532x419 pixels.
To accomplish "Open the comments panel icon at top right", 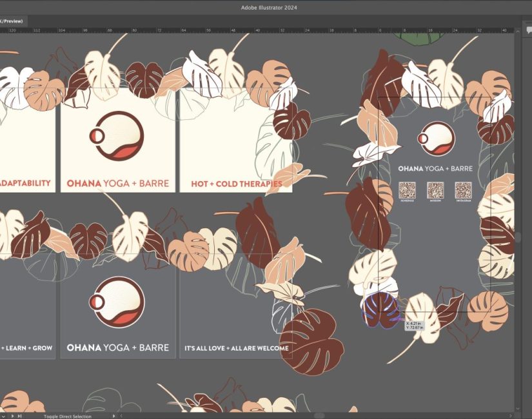I will 527,31.
